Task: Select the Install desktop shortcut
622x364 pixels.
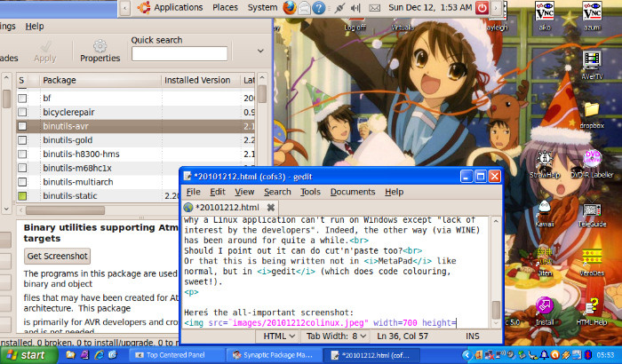Action: click(544, 312)
